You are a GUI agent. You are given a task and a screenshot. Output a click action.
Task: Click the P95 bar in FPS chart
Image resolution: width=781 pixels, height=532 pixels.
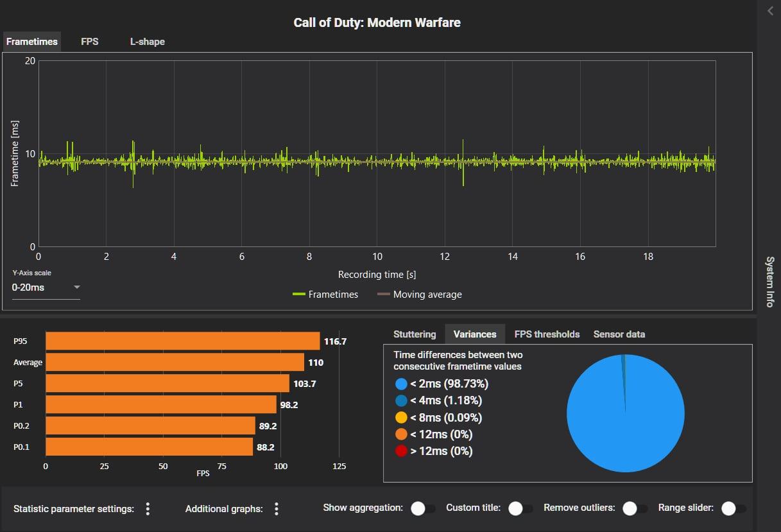click(x=182, y=341)
